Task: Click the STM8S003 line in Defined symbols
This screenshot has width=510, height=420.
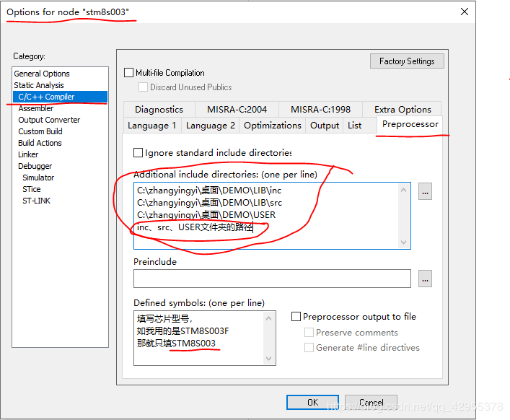Action: (x=176, y=344)
